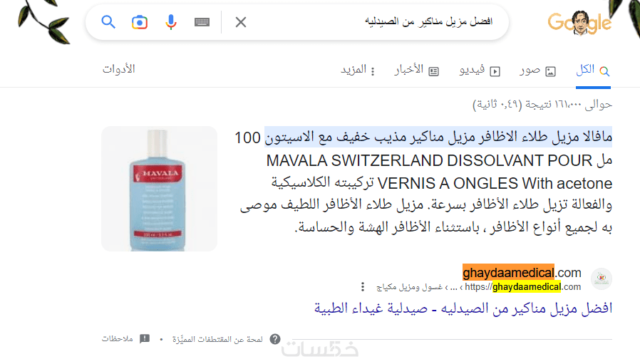Click the feedback ملاحظات flag icon
The width and height of the screenshot is (640, 364).
(145, 338)
